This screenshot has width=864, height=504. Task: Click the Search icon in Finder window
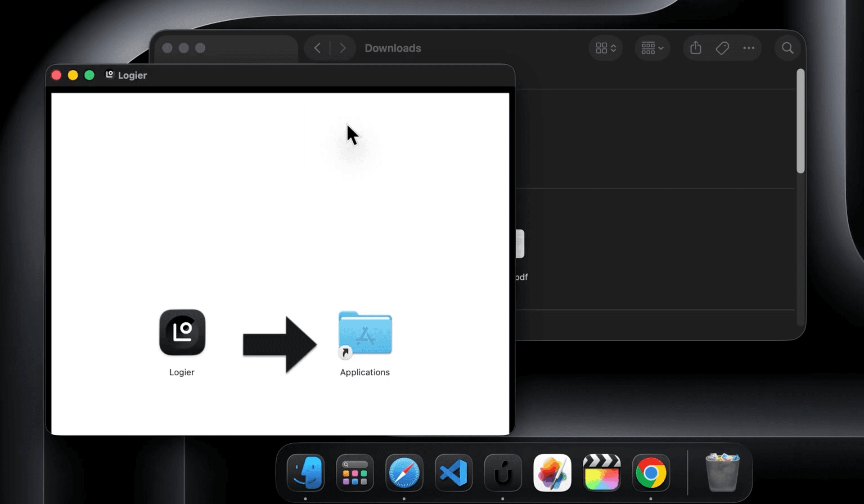(787, 48)
